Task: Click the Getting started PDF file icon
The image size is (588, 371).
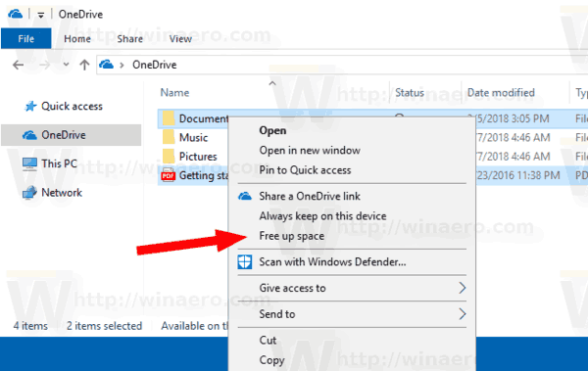Action: (x=168, y=175)
